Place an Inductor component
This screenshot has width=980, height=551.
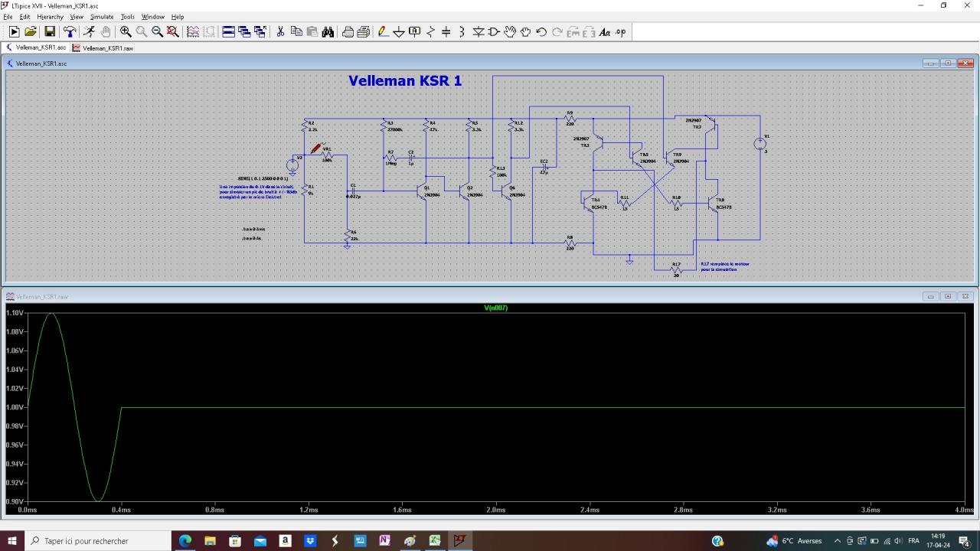pos(462,31)
